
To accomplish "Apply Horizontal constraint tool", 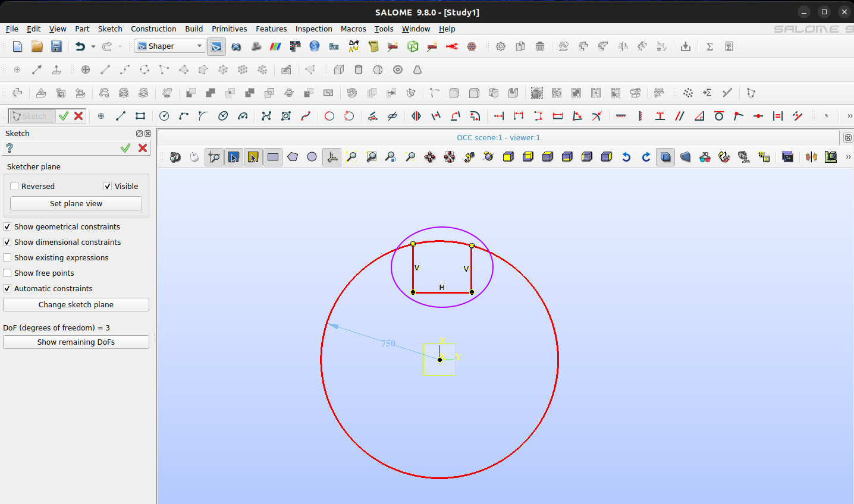I will point(621,116).
